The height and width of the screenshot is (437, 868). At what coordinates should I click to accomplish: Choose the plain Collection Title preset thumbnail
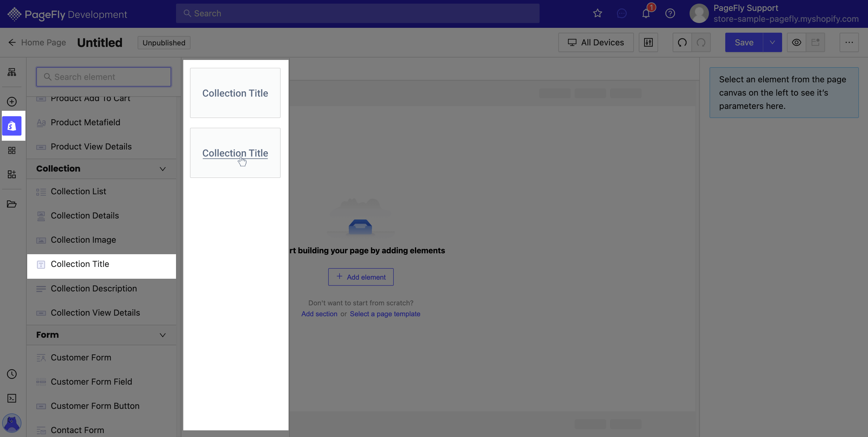235,93
